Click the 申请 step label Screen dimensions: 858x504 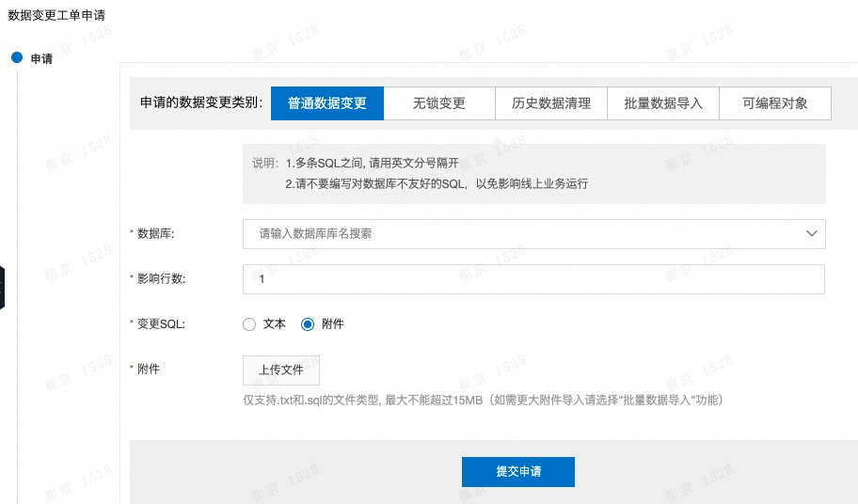coord(41,58)
